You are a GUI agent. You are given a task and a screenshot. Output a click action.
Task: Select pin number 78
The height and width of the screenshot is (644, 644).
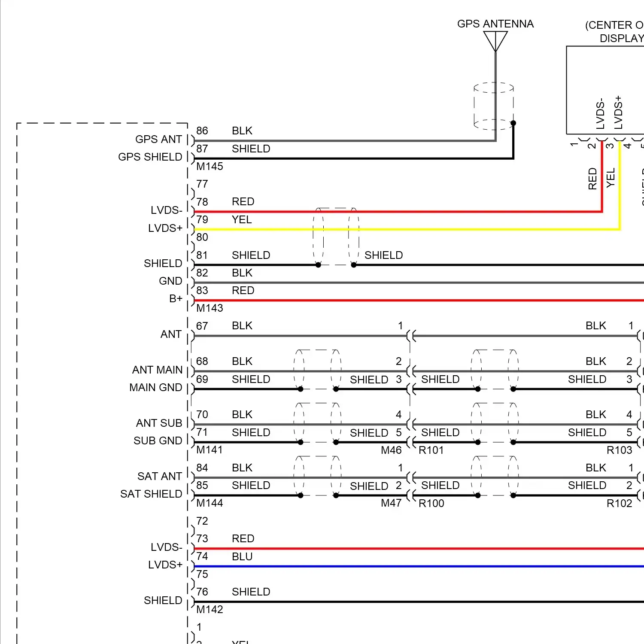(x=202, y=202)
